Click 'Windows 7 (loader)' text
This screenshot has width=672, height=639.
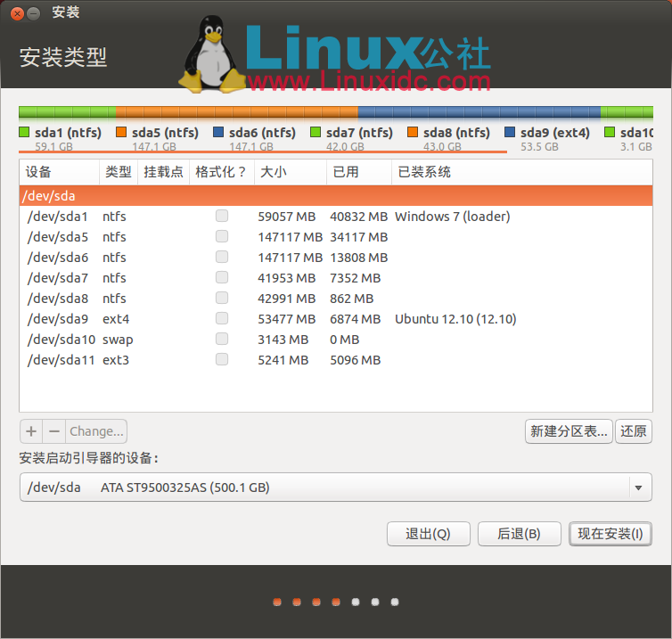click(453, 217)
